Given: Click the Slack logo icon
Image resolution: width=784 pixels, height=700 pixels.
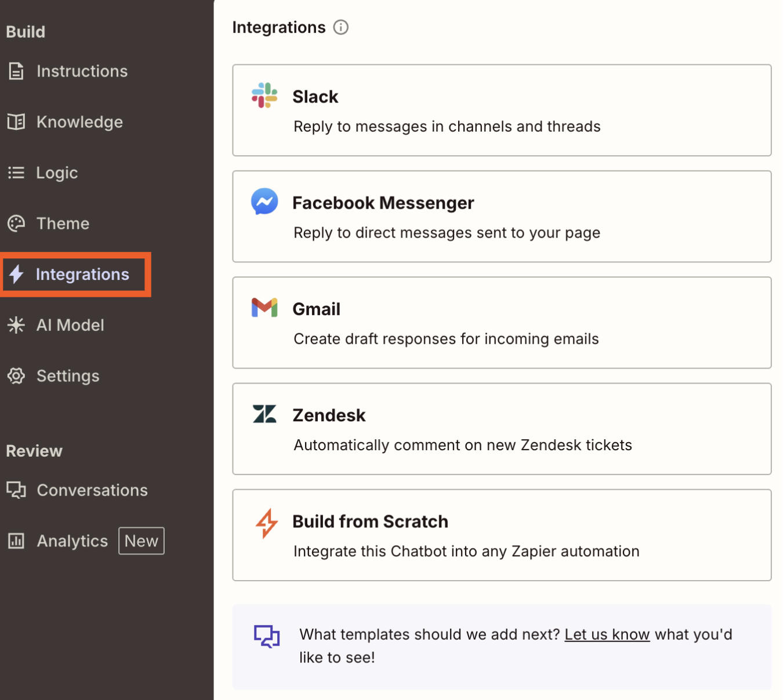Looking at the screenshot, I should pos(264,96).
